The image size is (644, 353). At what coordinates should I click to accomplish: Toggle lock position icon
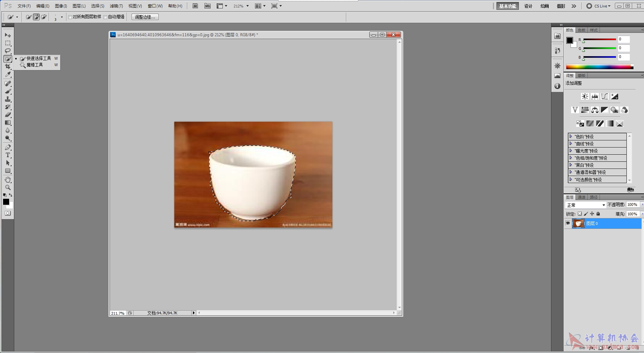[592, 214]
